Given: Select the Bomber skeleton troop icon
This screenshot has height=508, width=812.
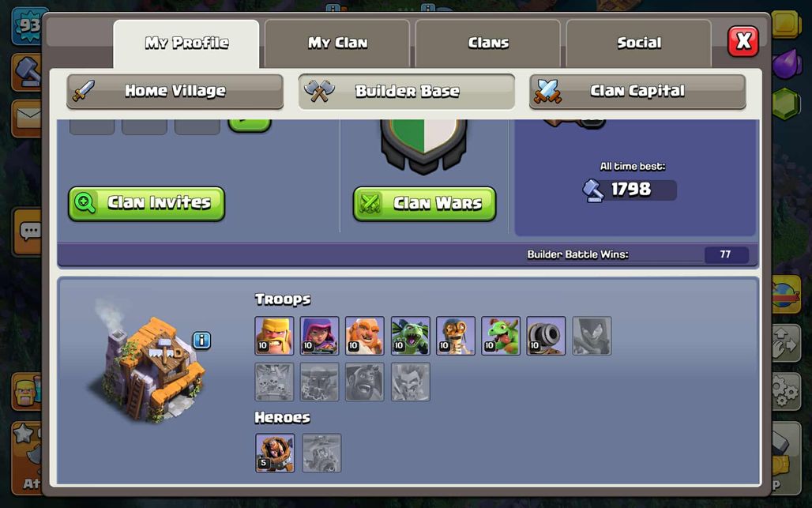Looking at the screenshot, I should pos(456,336).
